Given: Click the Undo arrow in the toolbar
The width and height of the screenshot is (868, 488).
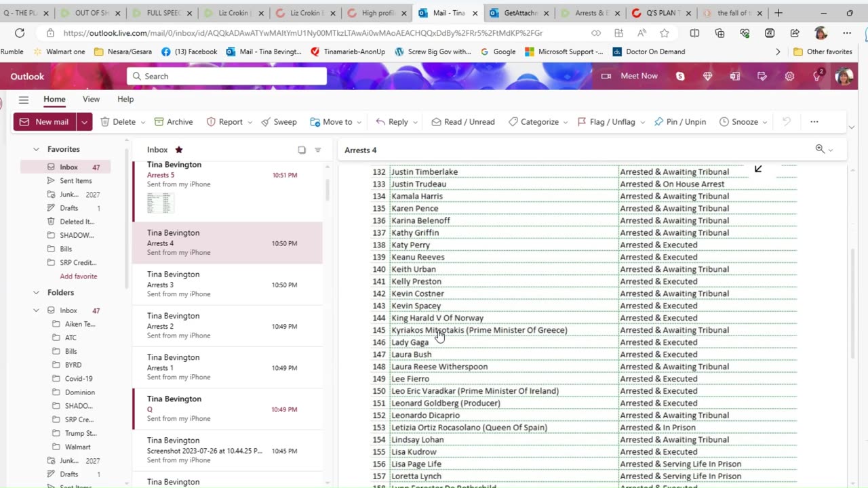Looking at the screenshot, I should tap(787, 122).
